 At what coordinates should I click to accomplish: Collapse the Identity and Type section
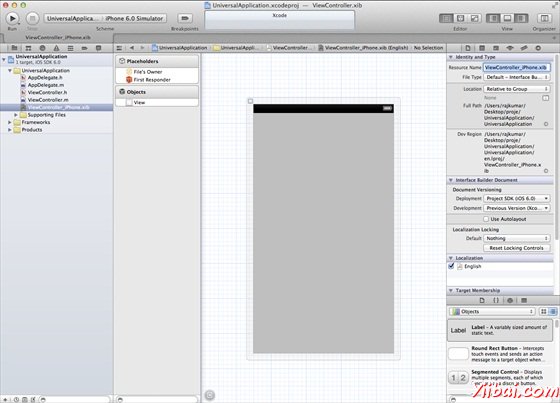(x=451, y=57)
